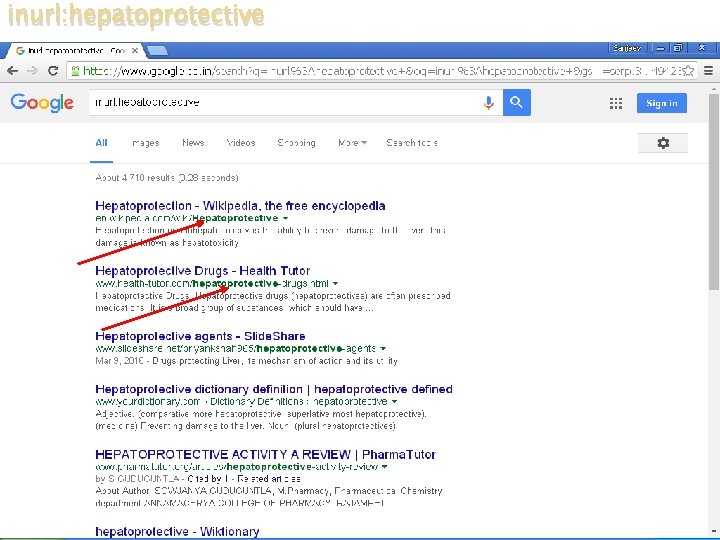Open the Chrome hamburger menu
This screenshot has height=540, width=720.
click(x=709, y=71)
